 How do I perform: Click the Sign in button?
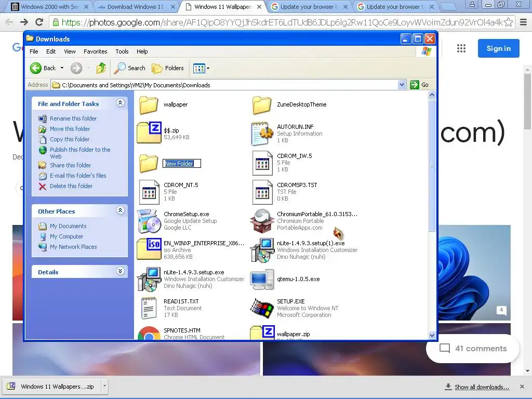point(498,48)
